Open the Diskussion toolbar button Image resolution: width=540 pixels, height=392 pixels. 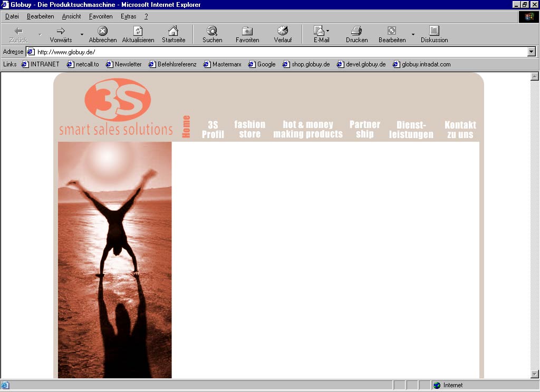pyautogui.click(x=435, y=34)
